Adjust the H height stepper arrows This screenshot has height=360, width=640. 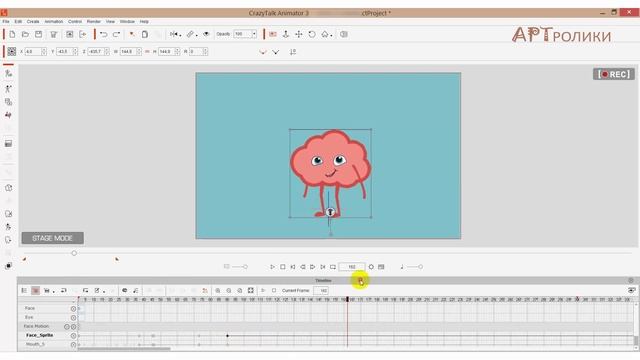177,52
